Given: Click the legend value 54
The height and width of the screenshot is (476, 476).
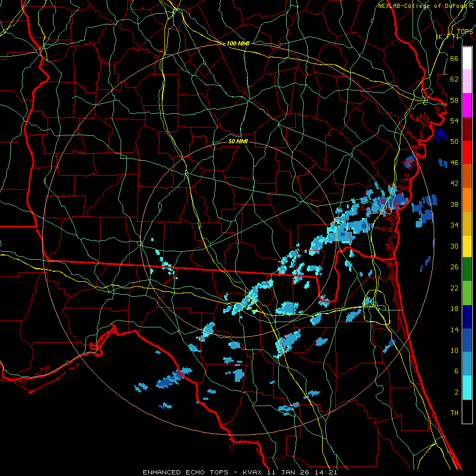Looking at the screenshot, I should (x=454, y=121).
